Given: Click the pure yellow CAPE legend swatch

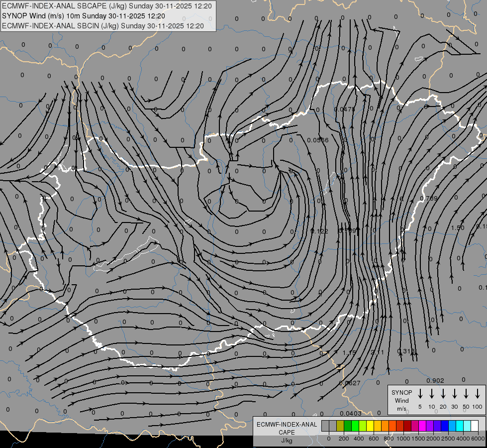Looking at the screenshot, I should point(370,426).
